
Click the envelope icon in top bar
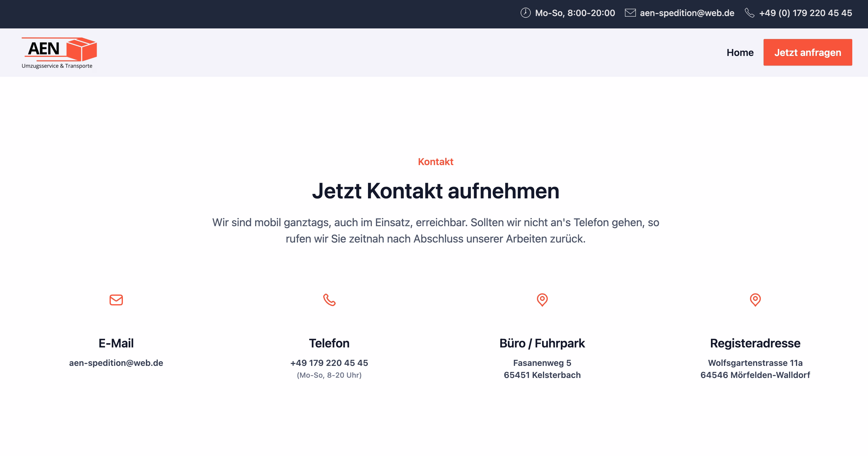click(630, 13)
